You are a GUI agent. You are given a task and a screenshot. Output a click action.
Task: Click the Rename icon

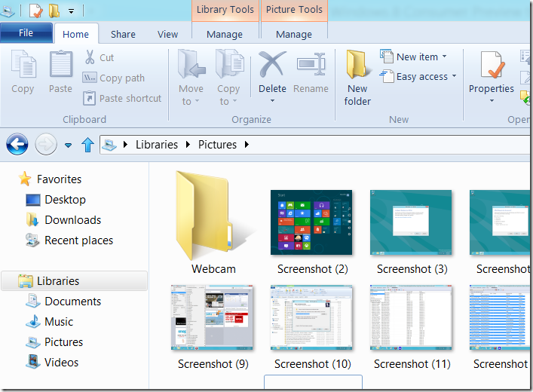click(311, 64)
